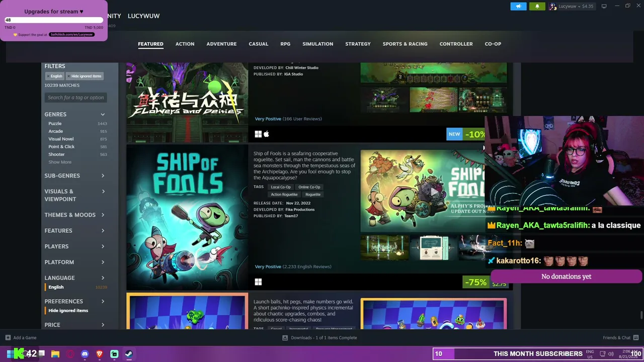The height and width of the screenshot is (362, 644).
Task: Click the Action Roguelike tag
Action: (x=284, y=195)
